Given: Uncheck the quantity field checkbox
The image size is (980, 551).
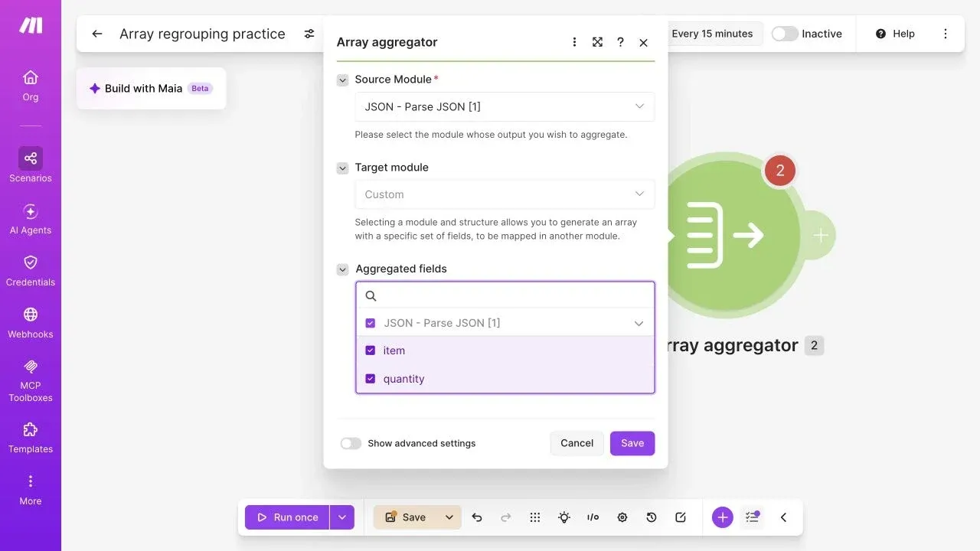Looking at the screenshot, I should [371, 379].
